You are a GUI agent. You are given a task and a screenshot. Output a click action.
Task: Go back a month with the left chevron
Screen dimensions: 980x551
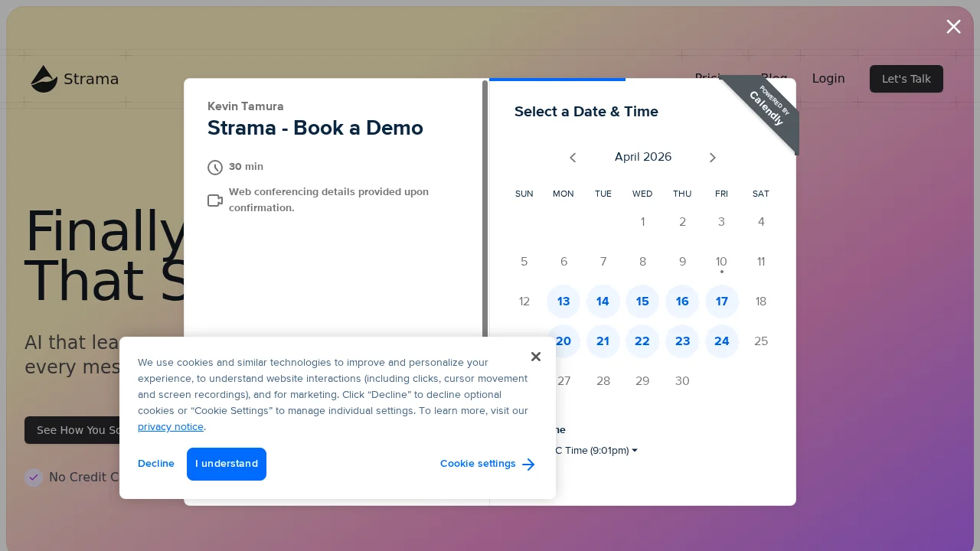pyautogui.click(x=573, y=158)
